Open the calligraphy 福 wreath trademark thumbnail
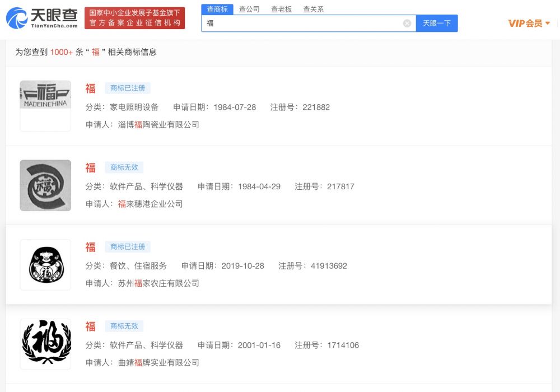 [x=45, y=344]
